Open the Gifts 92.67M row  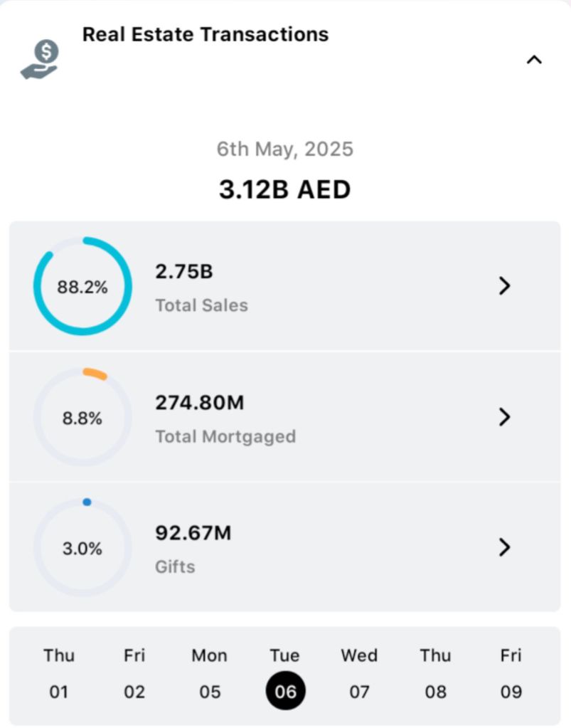(284, 548)
